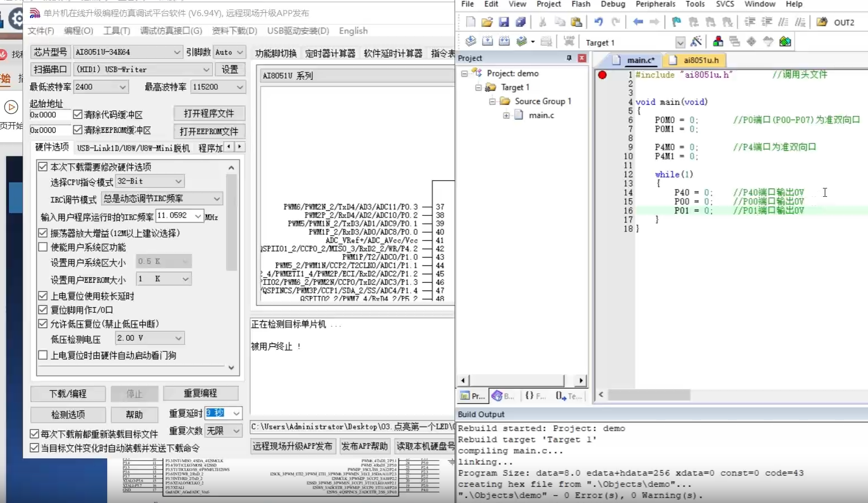
Task: Click the Project panel horizontal scrollbar
Action: tap(522, 380)
